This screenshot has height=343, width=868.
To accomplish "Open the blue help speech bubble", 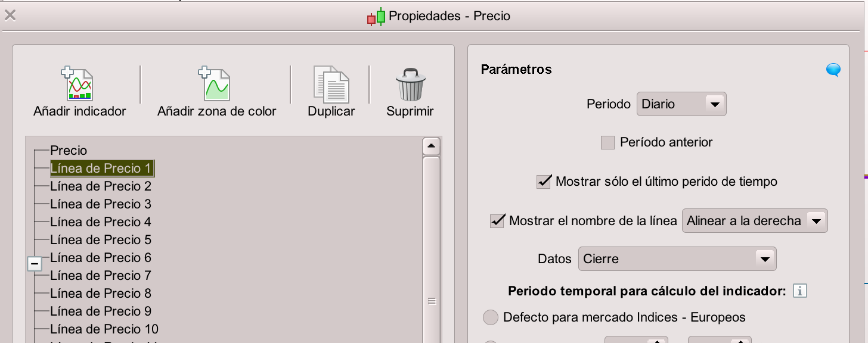I will click(833, 71).
